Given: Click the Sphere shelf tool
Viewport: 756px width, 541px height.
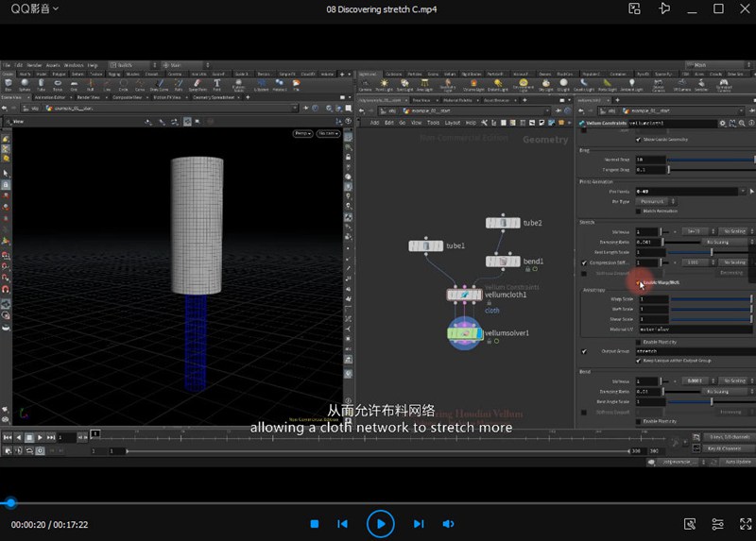Looking at the screenshot, I should (x=24, y=84).
